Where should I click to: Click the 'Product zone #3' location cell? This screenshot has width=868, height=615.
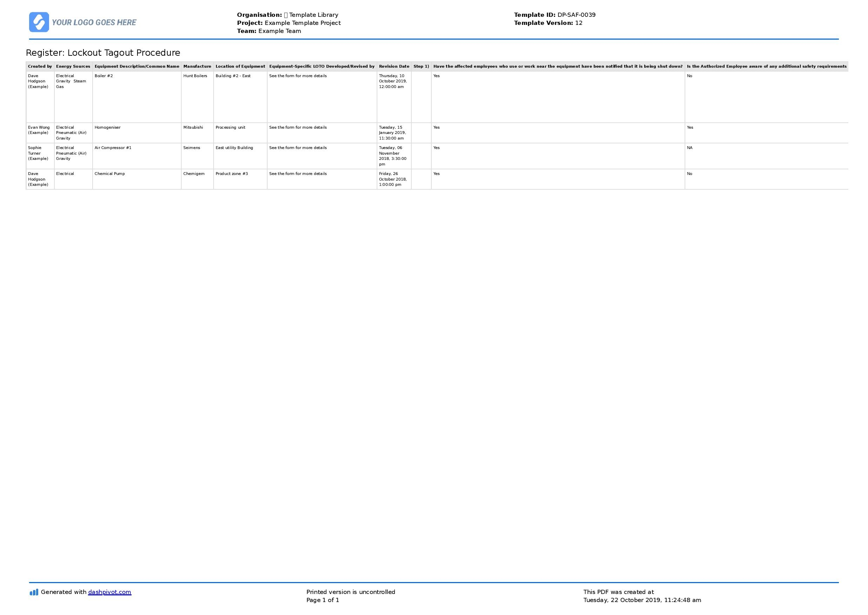click(231, 174)
